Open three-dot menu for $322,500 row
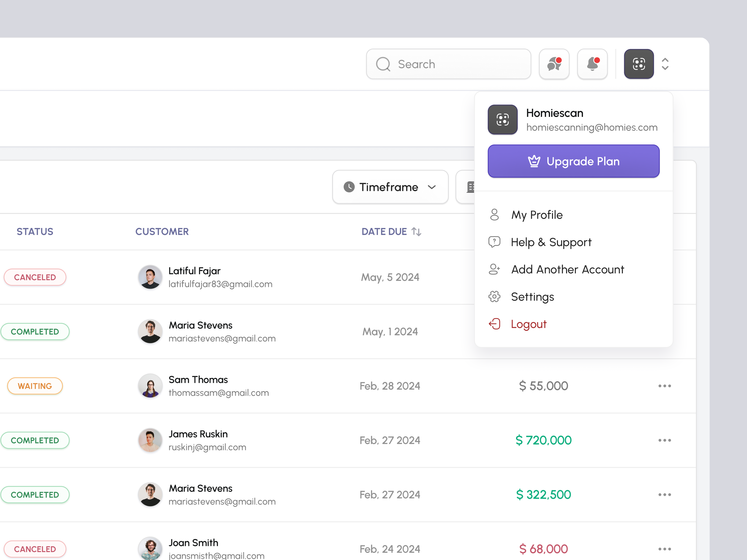Image resolution: width=747 pixels, height=560 pixels. pos(664,494)
